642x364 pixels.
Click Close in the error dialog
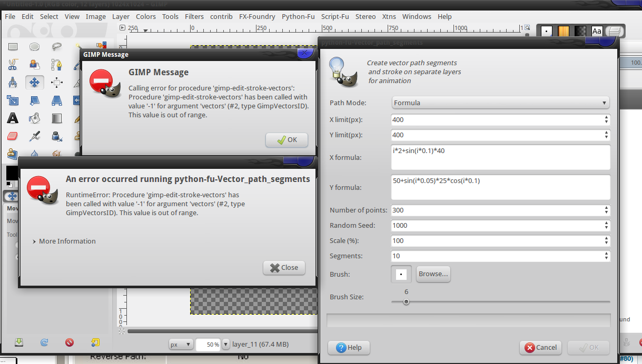click(284, 267)
